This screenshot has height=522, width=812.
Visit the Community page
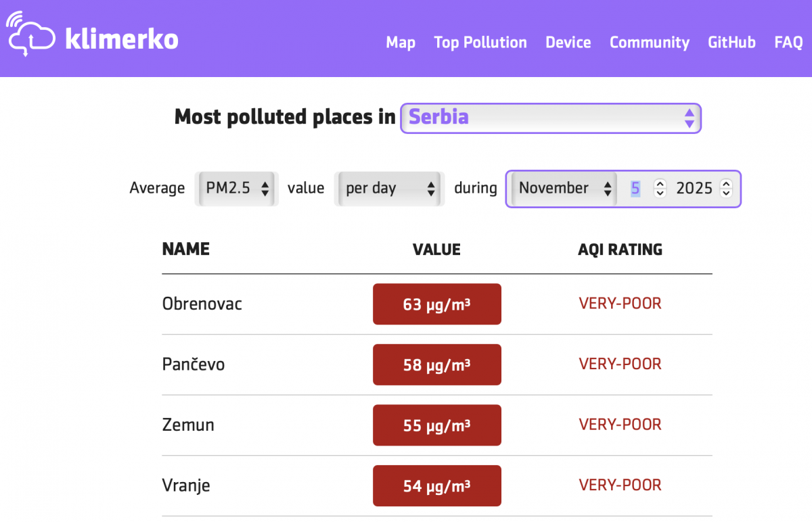point(649,43)
